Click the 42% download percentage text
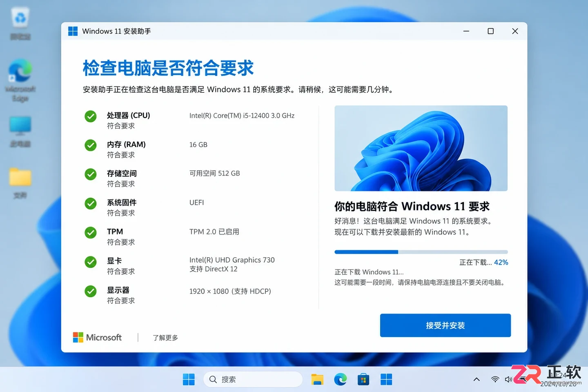Screen dimensions: 588x392 coord(501,262)
